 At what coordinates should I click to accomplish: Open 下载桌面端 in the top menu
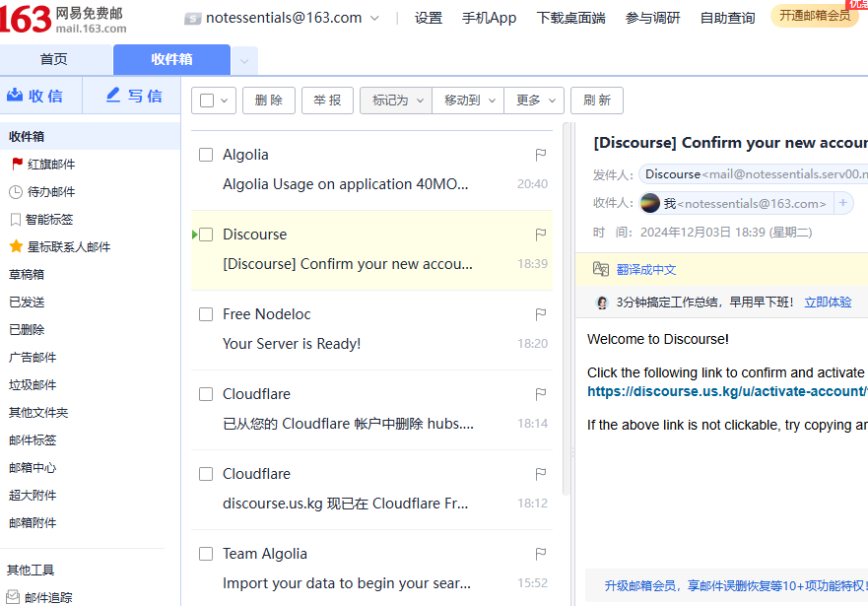point(570,19)
